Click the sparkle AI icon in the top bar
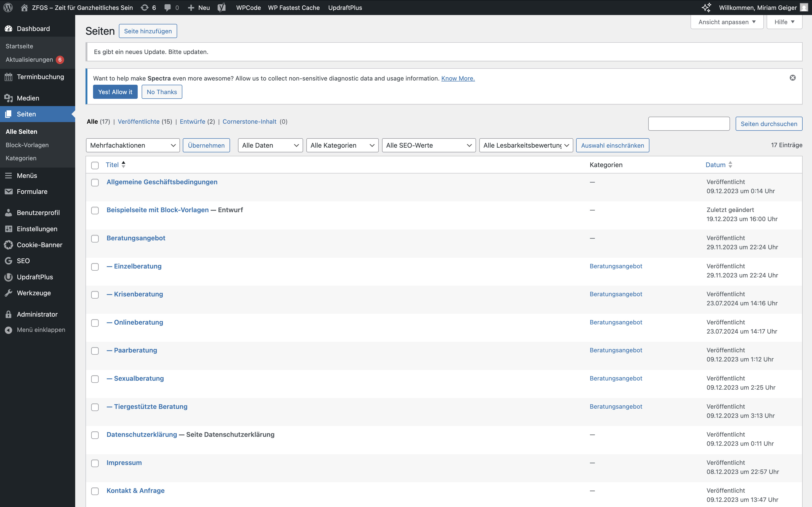 coord(706,7)
